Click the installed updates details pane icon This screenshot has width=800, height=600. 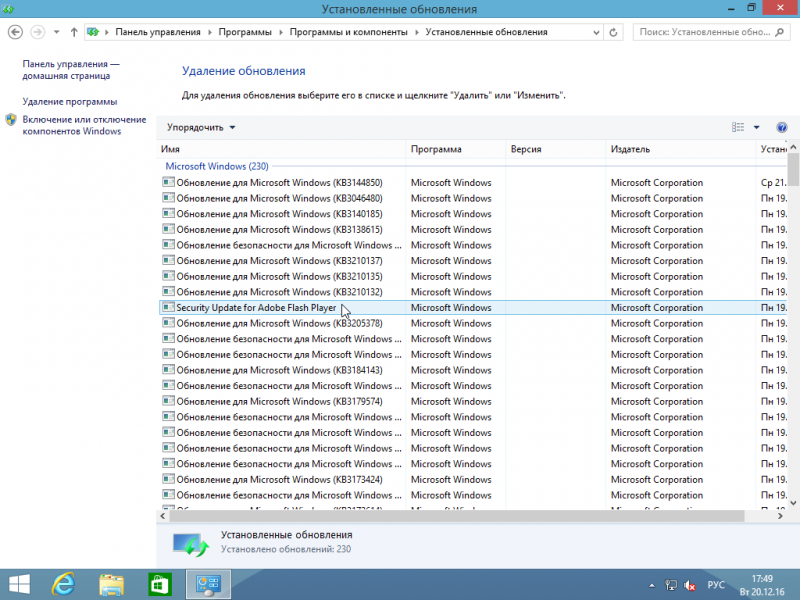point(190,544)
